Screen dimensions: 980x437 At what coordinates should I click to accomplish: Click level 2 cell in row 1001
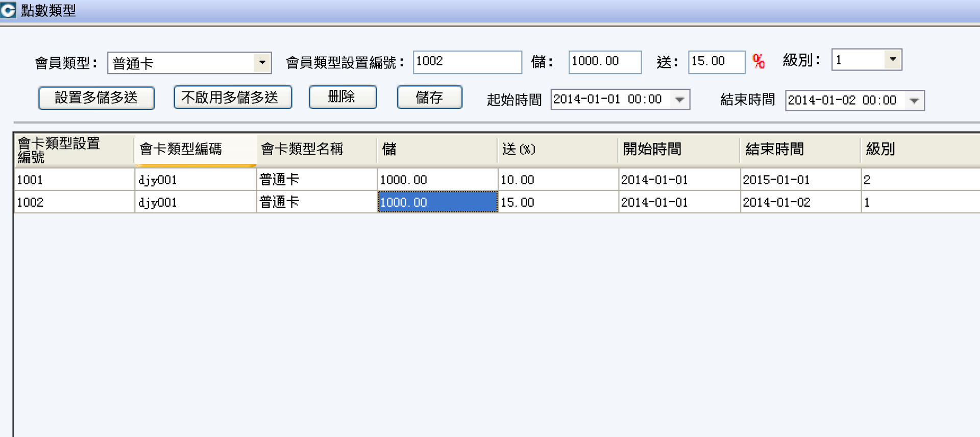pyautogui.click(x=920, y=180)
